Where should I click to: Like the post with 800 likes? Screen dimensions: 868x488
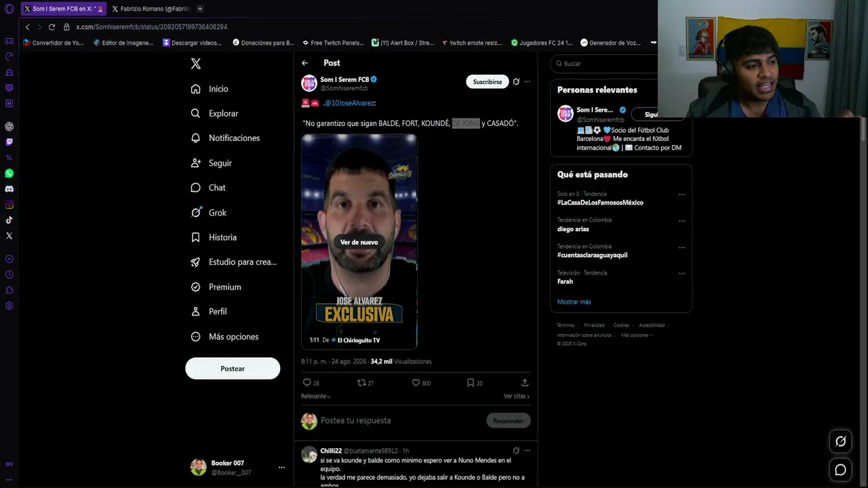click(x=421, y=383)
